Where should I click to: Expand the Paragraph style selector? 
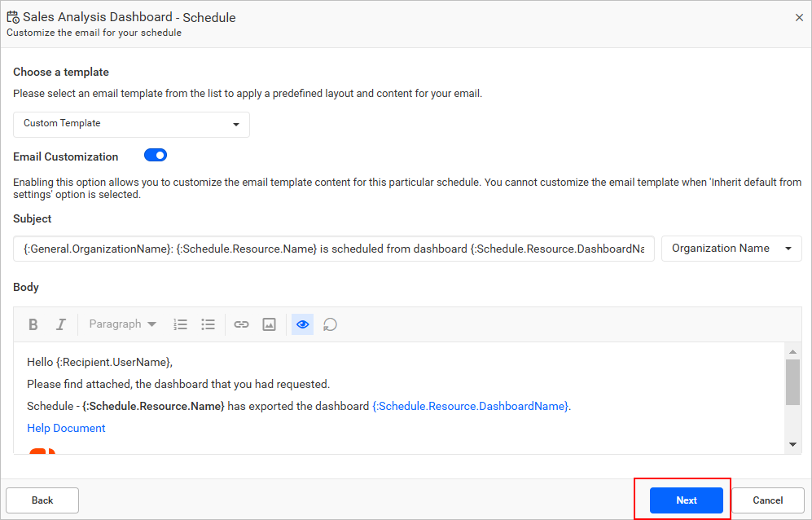point(122,324)
